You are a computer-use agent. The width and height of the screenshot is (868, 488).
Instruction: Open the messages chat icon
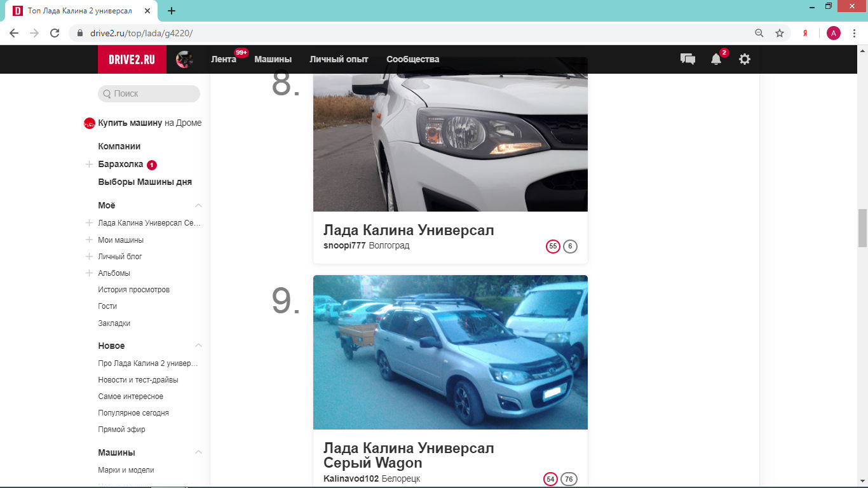pos(688,59)
